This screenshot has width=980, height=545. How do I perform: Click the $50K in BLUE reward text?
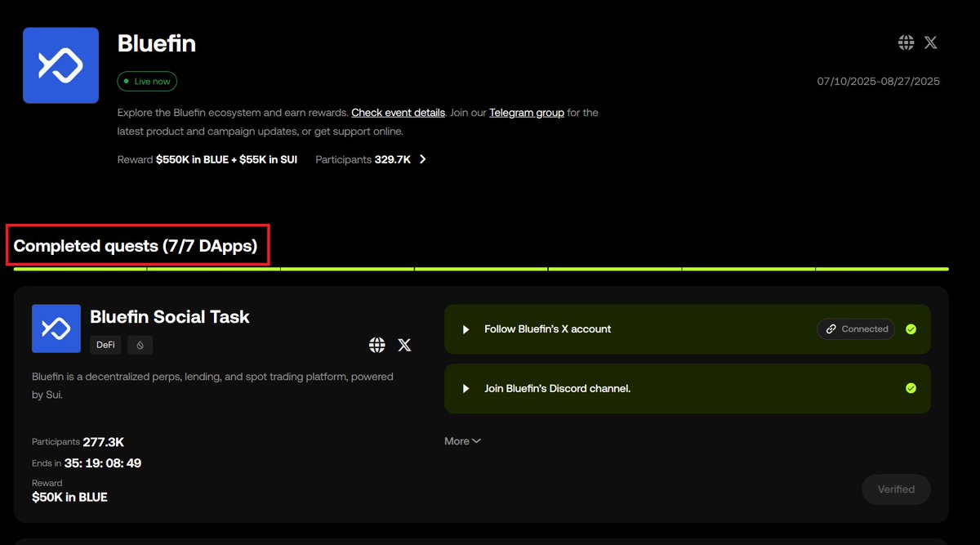pyautogui.click(x=69, y=497)
